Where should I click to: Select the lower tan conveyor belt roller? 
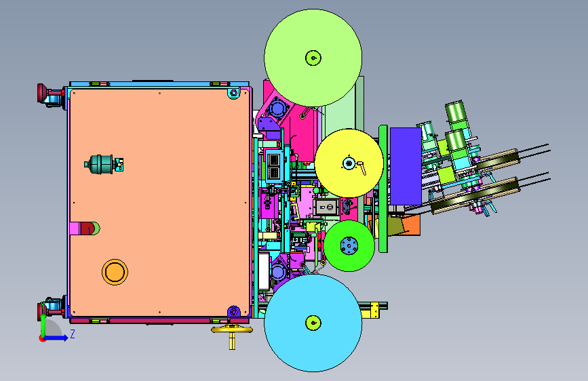click(474, 196)
